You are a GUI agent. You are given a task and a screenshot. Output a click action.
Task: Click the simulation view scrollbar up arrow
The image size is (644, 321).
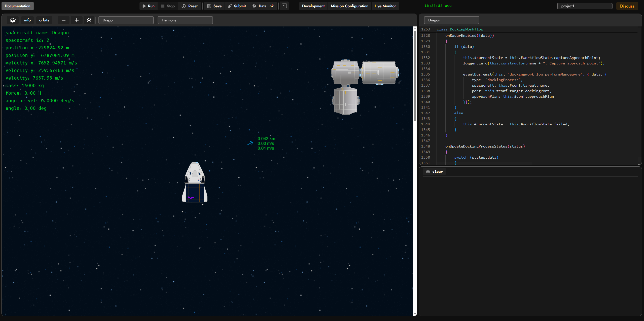tap(415, 29)
